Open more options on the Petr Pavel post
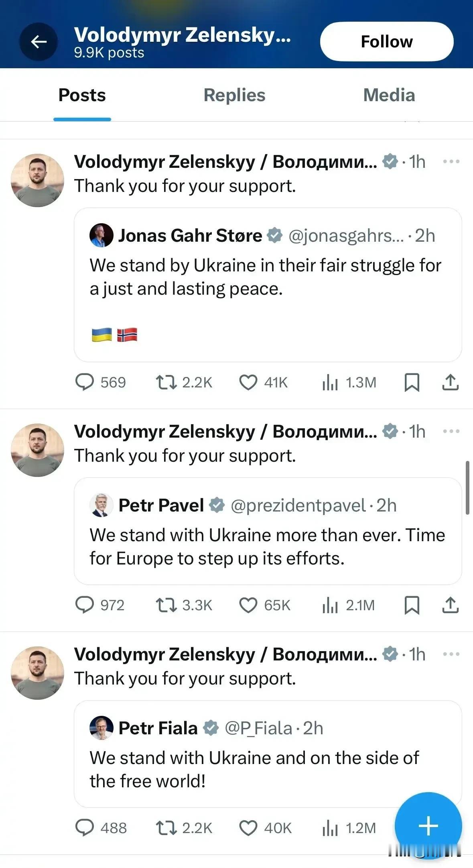Screen dimensions: 473x868 tap(451, 432)
